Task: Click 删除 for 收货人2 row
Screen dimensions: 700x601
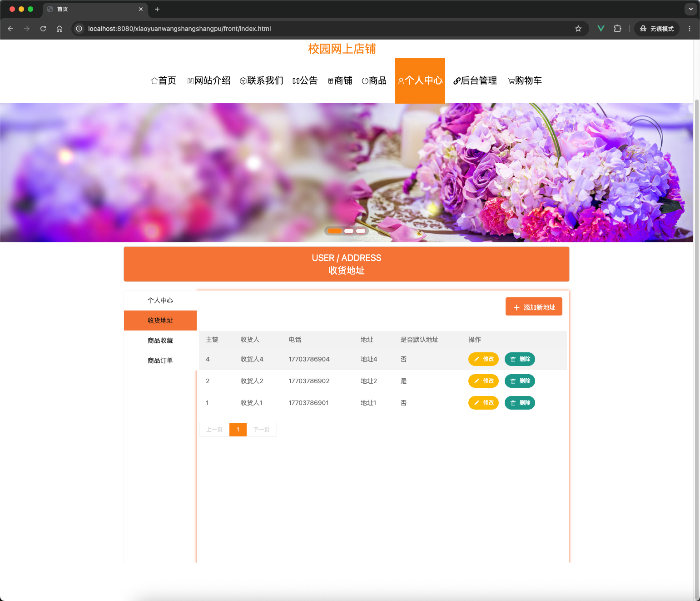Action: click(520, 381)
